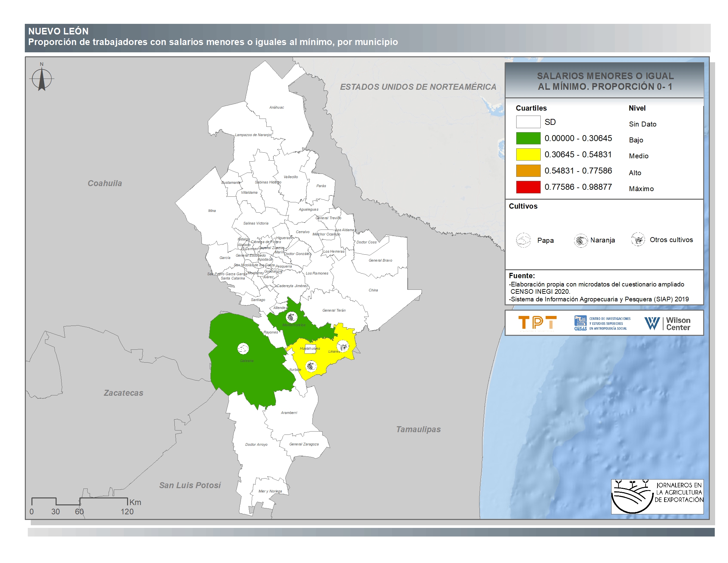Click the Doctor Arroyo municipality label

point(256,444)
